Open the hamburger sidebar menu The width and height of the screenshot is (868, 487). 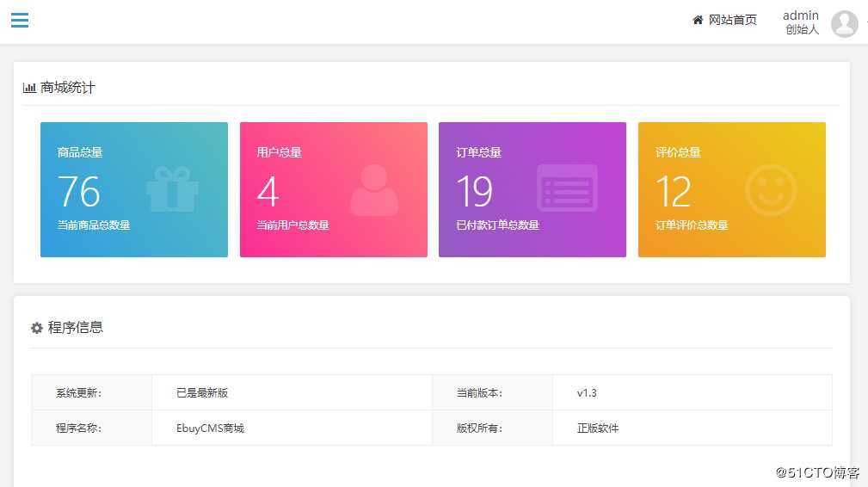(20, 20)
